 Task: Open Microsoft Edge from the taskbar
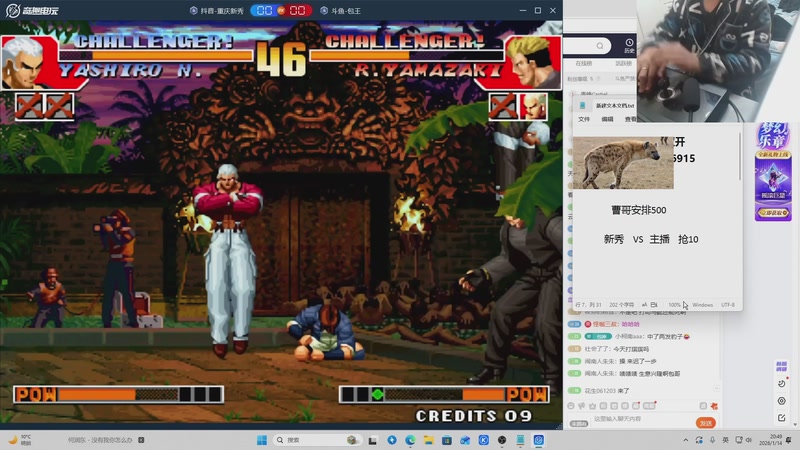click(x=410, y=440)
